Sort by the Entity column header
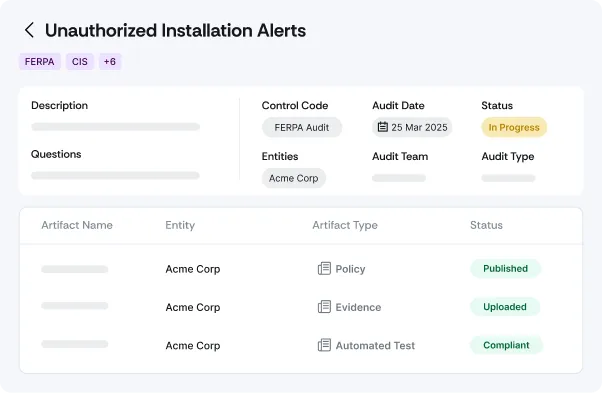Screen dimensions: 602x393 [x=180, y=225]
